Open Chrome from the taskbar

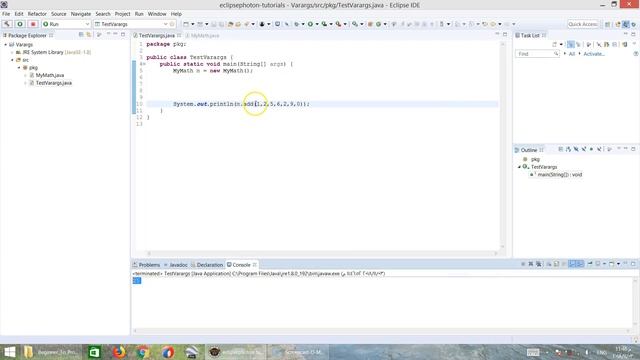(143, 352)
